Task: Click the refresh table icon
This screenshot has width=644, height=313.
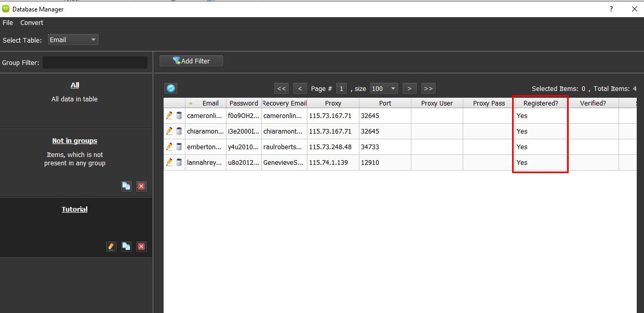Action: tap(171, 88)
